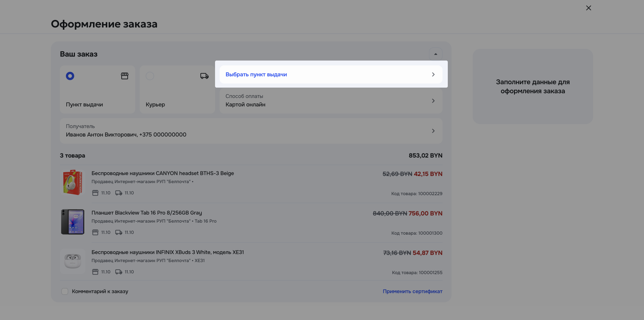
Task: Open the Получатель recipient details row
Action: point(251,131)
